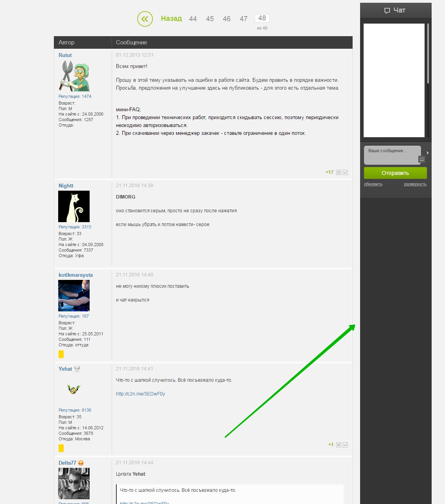Downvote Yehat's post with the X box
This screenshot has height=504, width=445.
click(338, 445)
